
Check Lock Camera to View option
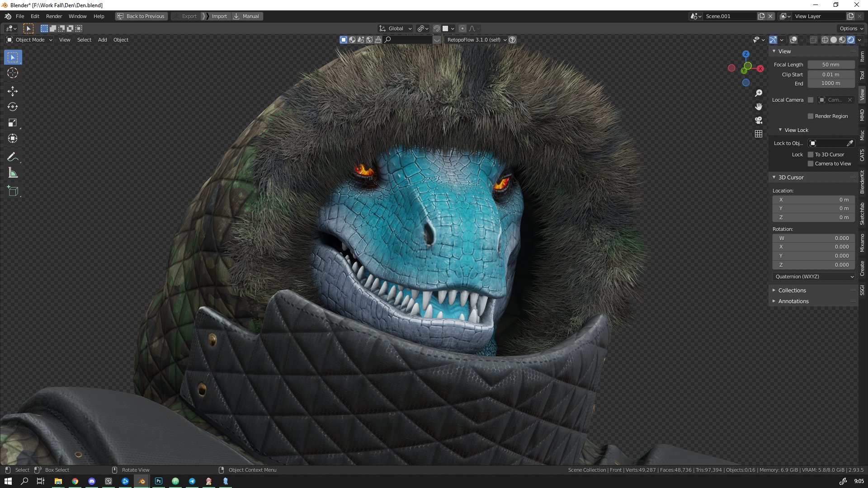point(811,164)
